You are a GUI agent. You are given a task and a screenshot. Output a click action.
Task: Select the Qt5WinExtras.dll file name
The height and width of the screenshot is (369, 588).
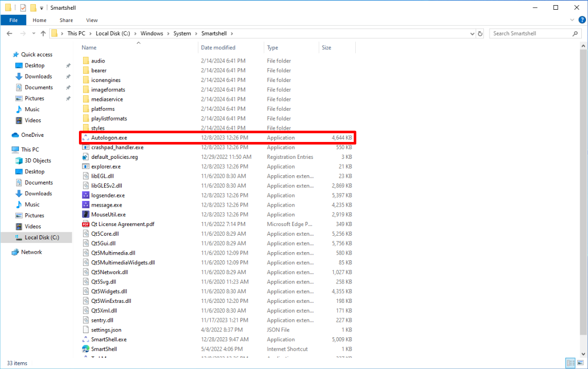click(111, 301)
